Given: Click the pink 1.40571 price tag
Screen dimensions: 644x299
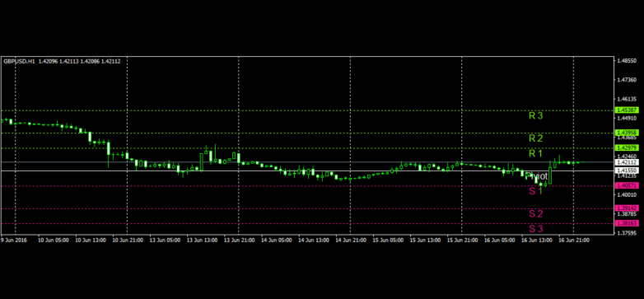Looking at the screenshot, I should (x=627, y=185).
